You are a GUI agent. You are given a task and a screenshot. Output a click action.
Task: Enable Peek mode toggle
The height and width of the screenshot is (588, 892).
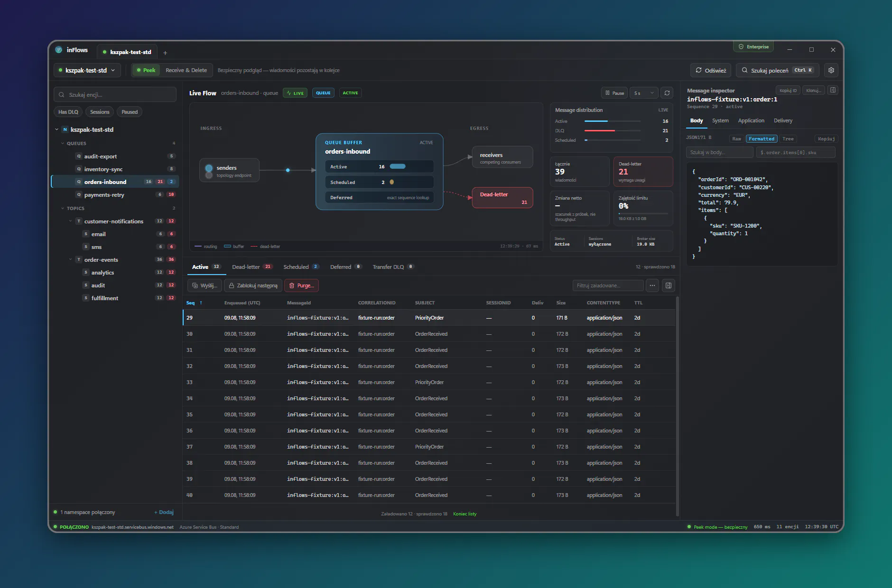[146, 70]
